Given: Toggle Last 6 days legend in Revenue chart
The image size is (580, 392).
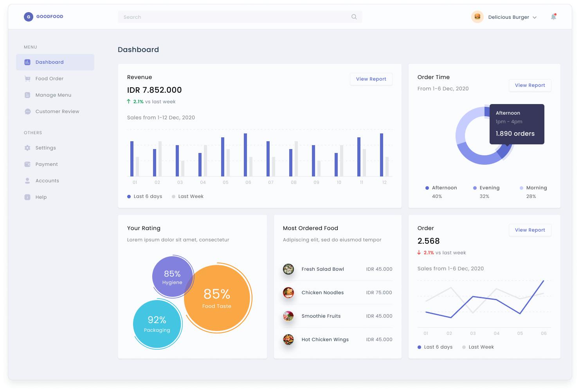Looking at the screenshot, I should tap(145, 196).
